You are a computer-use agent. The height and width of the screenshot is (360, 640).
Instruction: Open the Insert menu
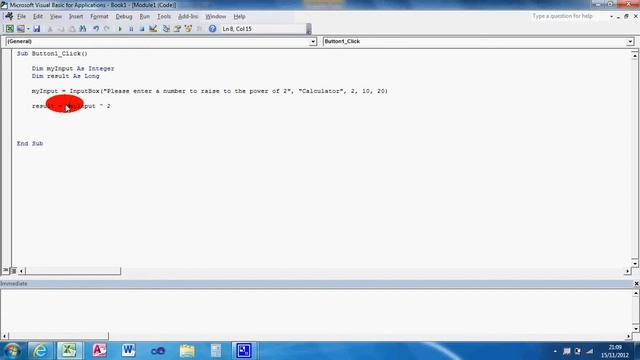[76, 16]
